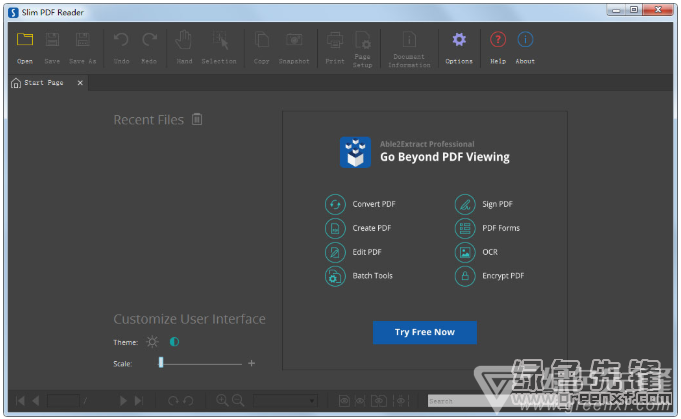Click the Redo arrow icon
Screen dimensions: 681x419
149,40
